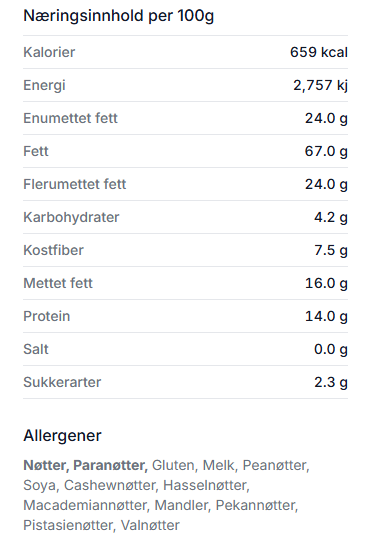Select the Sukkerarter row label
Image resolution: width=367 pixels, height=545 pixels.
[x=62, y=382]
